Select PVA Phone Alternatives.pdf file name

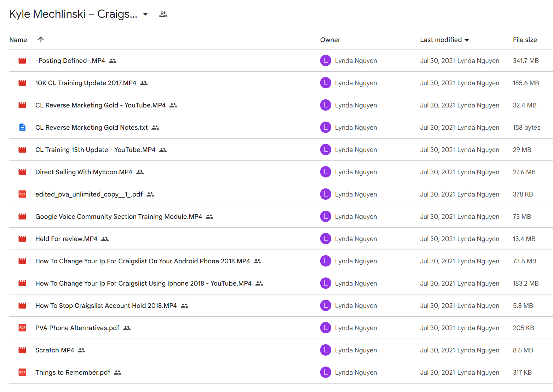77,328
